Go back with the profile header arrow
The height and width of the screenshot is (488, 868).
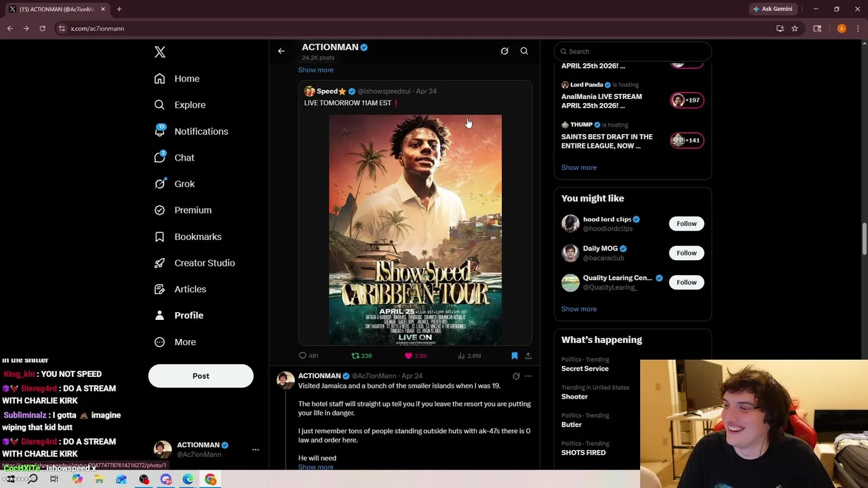[x=281, y=51]
